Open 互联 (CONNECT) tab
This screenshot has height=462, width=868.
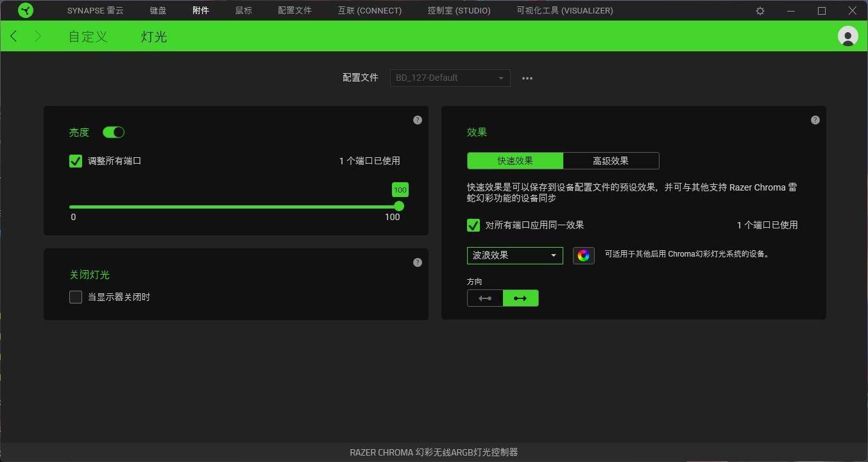click(x=370, y=11)
